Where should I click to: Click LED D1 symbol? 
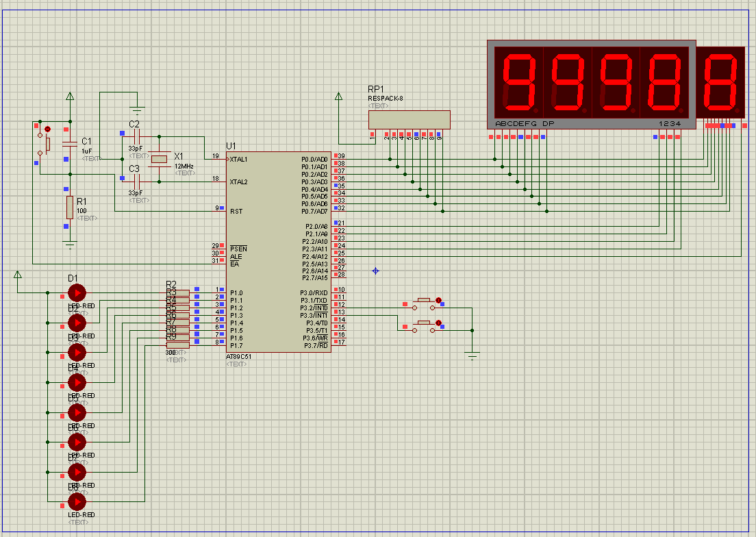(77, 292)
